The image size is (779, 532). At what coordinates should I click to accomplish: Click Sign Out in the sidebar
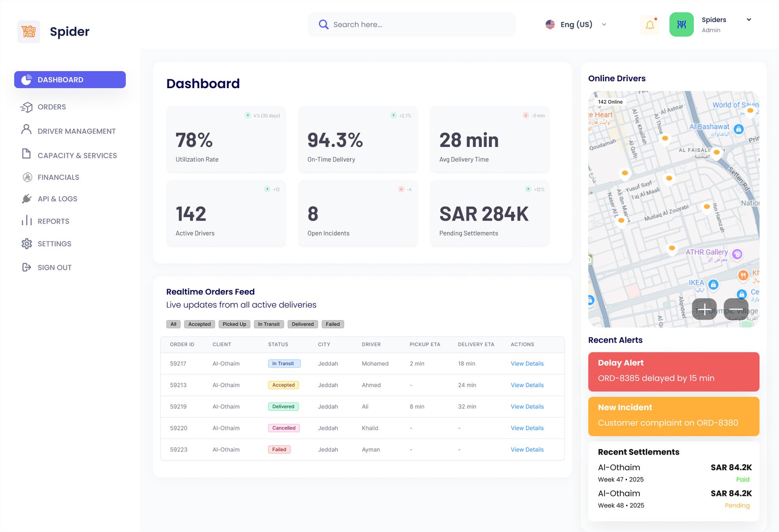[54, 268]
